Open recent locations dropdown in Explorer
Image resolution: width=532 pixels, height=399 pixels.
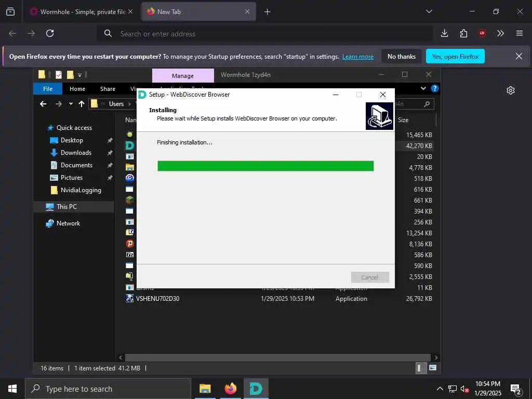[71, 104]
